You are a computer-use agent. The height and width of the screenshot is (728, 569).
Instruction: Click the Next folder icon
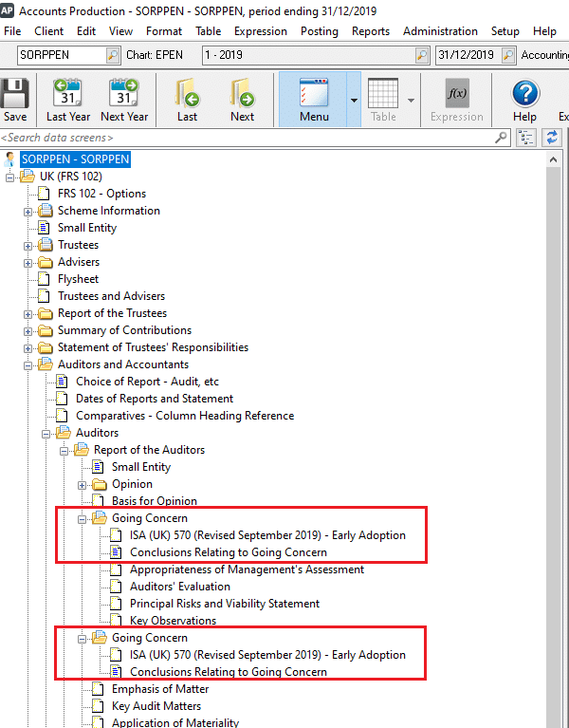(242, 100)
